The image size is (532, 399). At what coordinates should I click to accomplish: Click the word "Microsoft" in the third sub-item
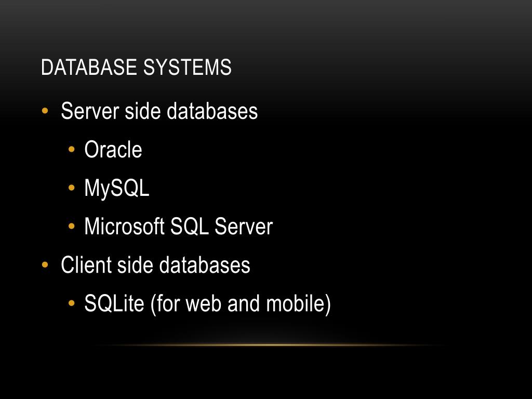[x=124, y=226]
